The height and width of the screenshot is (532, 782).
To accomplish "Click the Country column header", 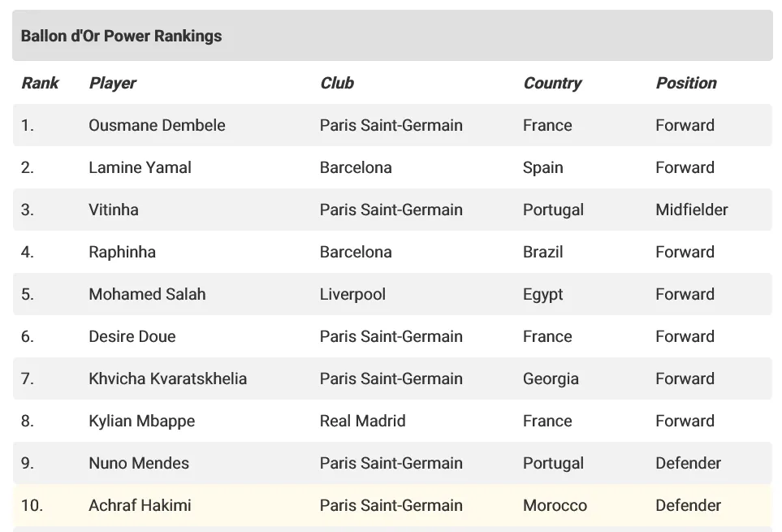I will (552, 83).
